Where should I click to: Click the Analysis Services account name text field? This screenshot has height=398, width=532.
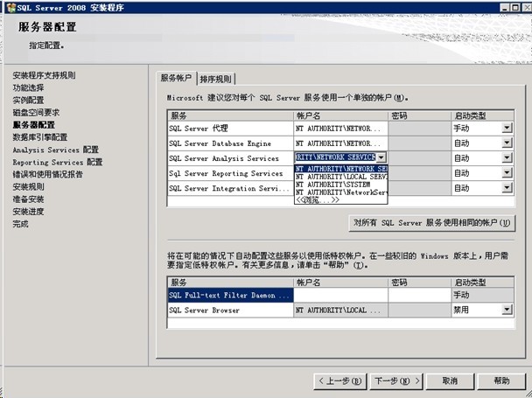coord(335,157)
